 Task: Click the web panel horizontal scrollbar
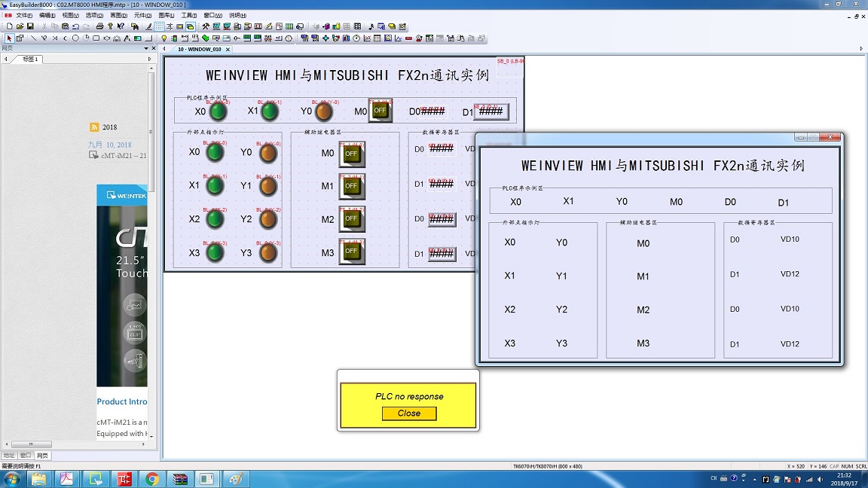pos(30,444)
